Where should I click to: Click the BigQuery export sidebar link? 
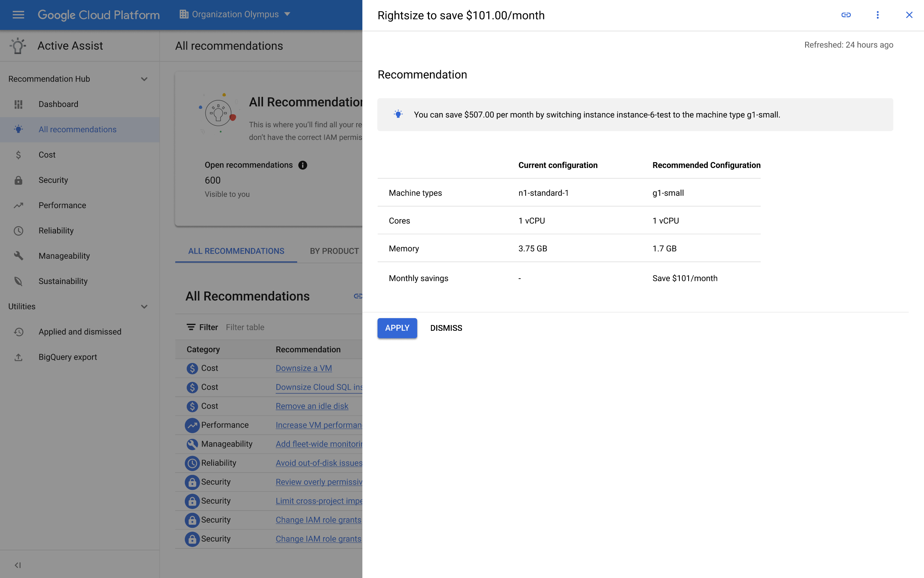pyautogui.click(x=67, y=356)
